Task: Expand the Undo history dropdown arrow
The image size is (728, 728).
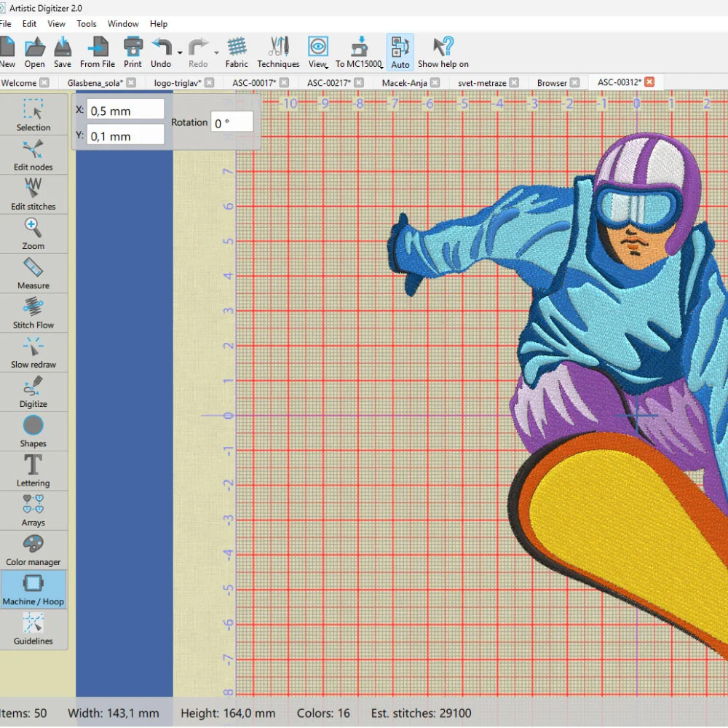Action: [x=180, y=52]
